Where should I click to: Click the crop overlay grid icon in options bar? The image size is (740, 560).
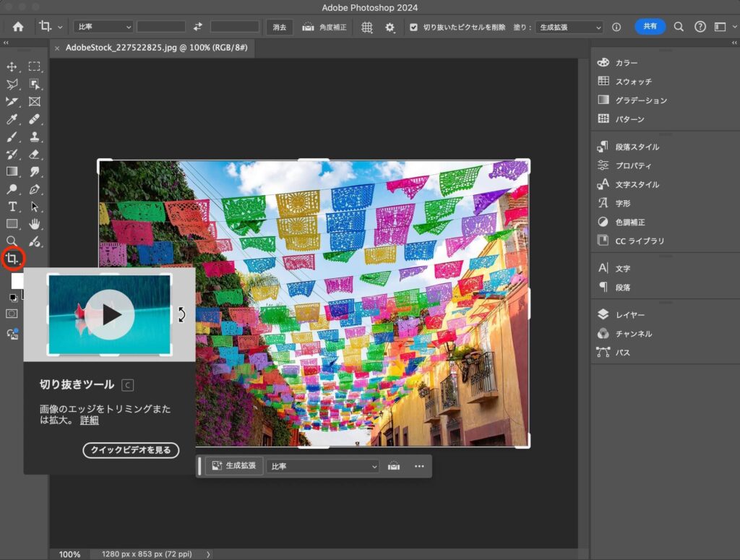(x=367, y=27)
